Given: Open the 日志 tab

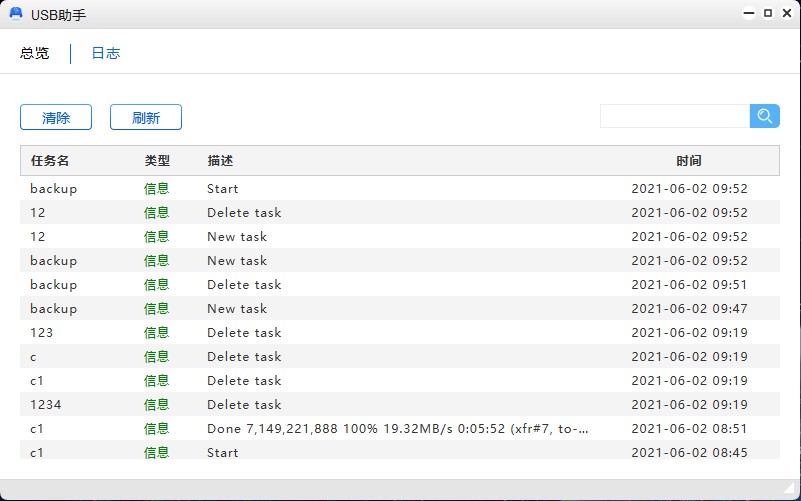Looking at the screenshot, I should [106, 54].
